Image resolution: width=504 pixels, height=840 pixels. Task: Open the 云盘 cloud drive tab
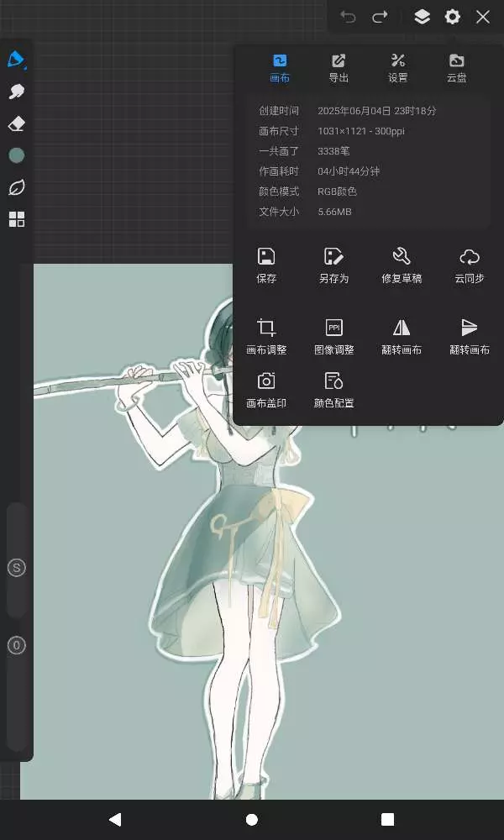point(456,68)
